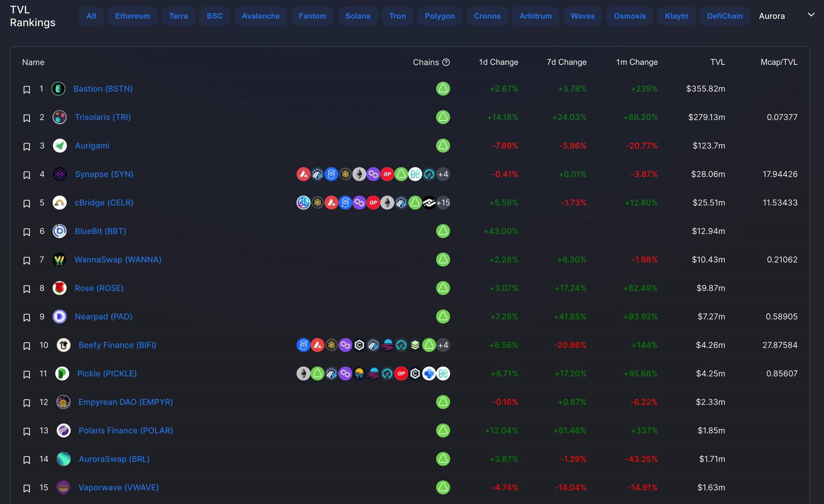Click the WannaSwap protocol logo

pos(59,260)
